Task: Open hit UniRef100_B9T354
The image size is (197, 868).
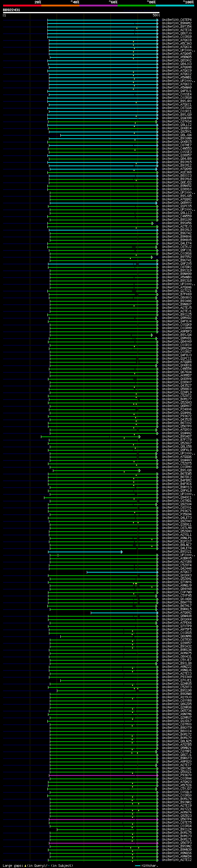Action: pos(177,26)
